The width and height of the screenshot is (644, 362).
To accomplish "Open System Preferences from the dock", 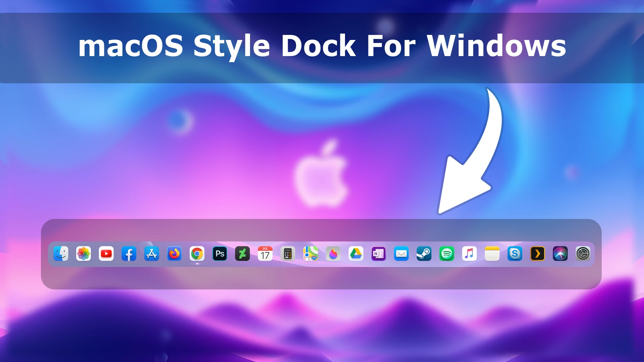I will [583, 254].
